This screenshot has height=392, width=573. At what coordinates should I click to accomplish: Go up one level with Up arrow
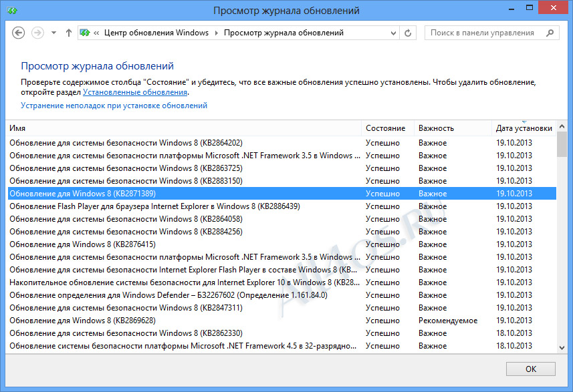(68, 33)
